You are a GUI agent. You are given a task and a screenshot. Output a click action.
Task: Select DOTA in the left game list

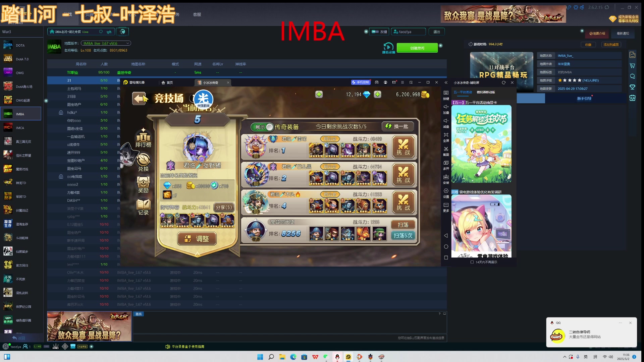tap(20, 45)
